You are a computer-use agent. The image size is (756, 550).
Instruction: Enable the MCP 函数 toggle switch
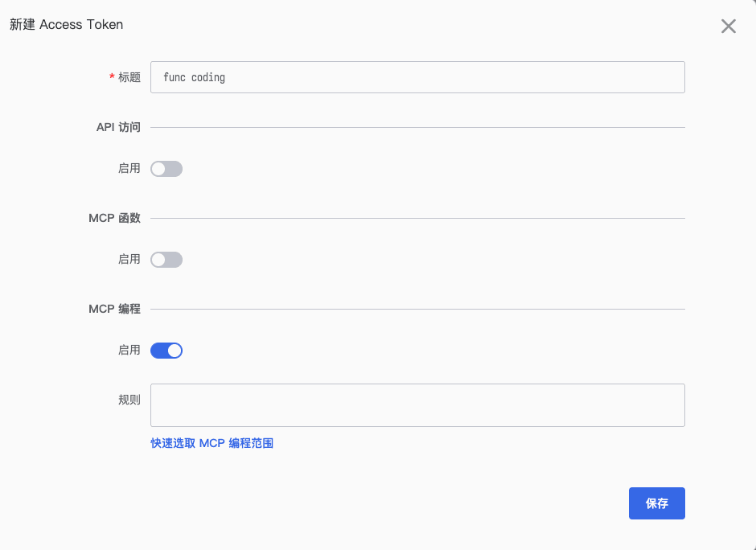coord(166,260)
